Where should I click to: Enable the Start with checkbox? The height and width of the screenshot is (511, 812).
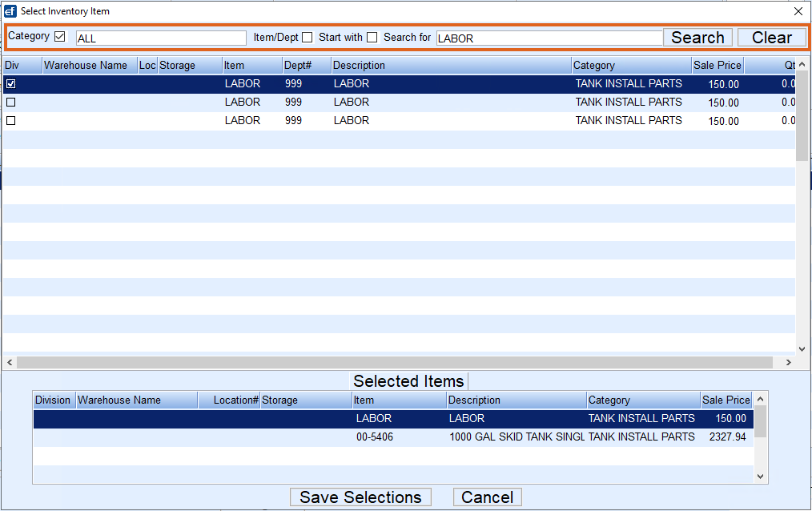(372, 38)
